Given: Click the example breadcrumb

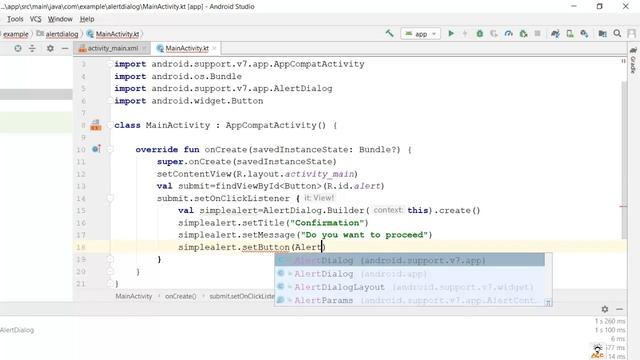Looking at the screenshot, I should click(16, 34).
